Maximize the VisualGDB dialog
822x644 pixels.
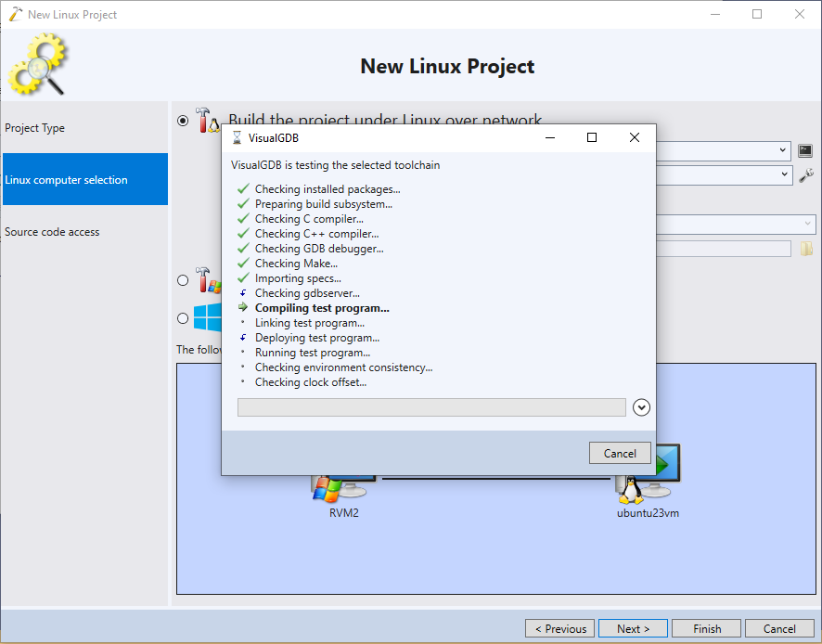click(592, 137)
